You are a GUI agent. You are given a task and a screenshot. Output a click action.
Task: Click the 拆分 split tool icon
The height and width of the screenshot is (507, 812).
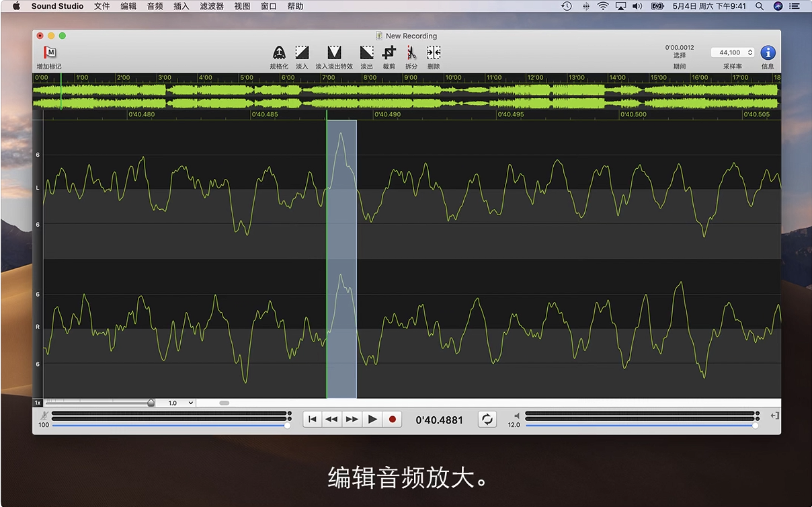[411, 52]
